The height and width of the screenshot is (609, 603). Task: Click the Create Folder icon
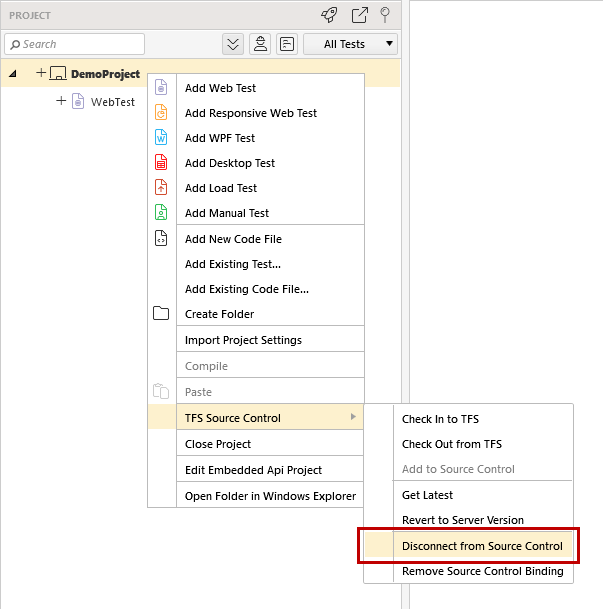point(161,313)
